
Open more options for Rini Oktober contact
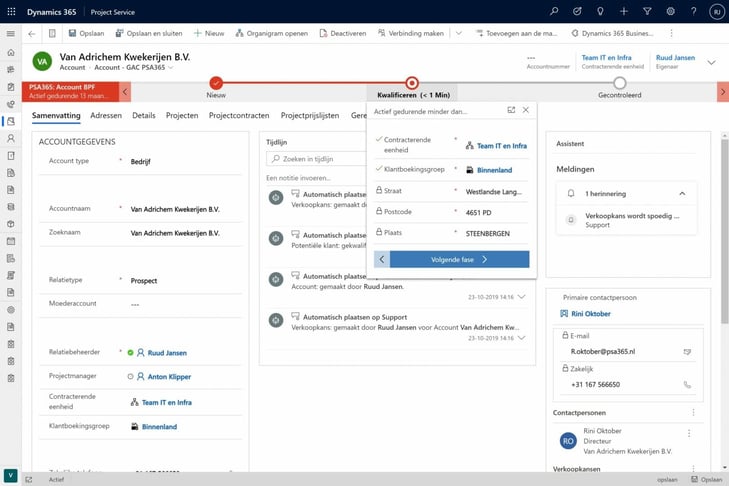(x=689, y=433)
